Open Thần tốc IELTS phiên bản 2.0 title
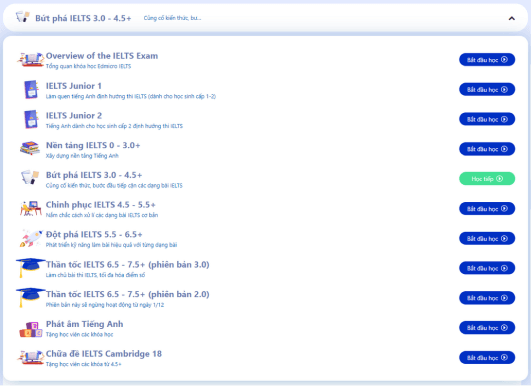Screen dimensions: 531x386 coord(128,294)
